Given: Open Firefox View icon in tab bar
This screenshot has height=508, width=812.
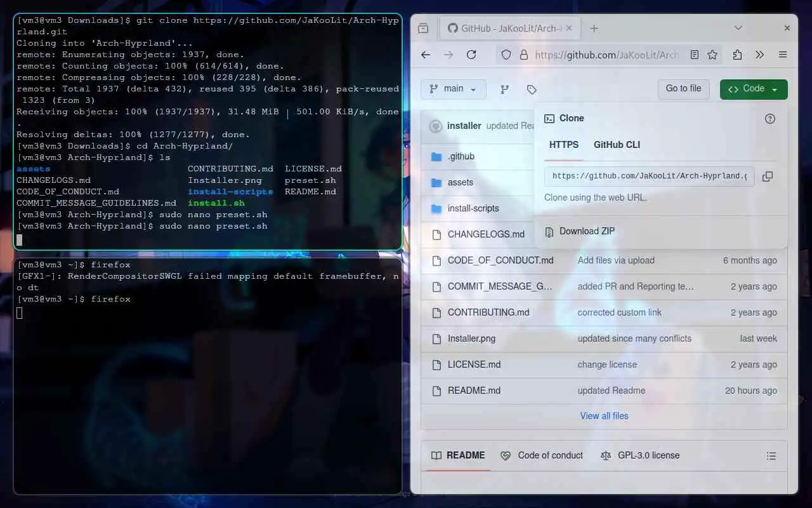Looking at the screenshot, I should click(423, 28).
